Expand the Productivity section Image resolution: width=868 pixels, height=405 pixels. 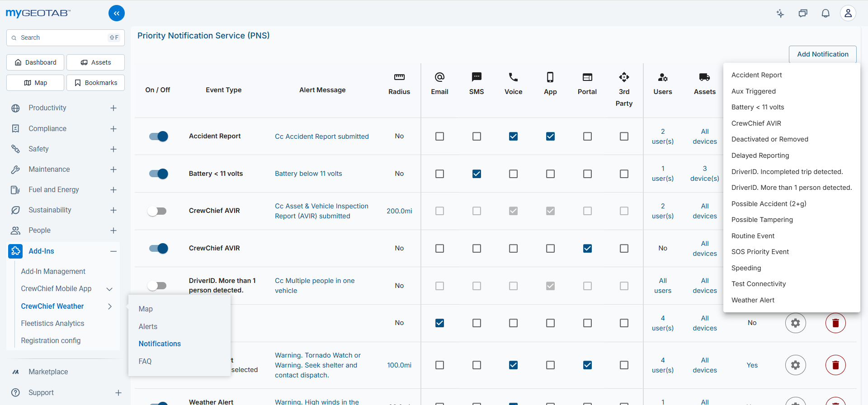(113, 108)
